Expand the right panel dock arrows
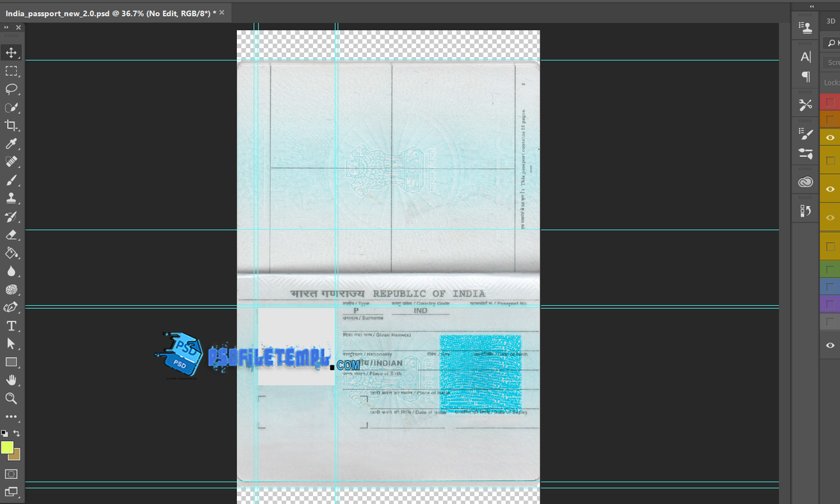Screen dimensions: 840x504 pyautogui.click(x=812, y=7)
